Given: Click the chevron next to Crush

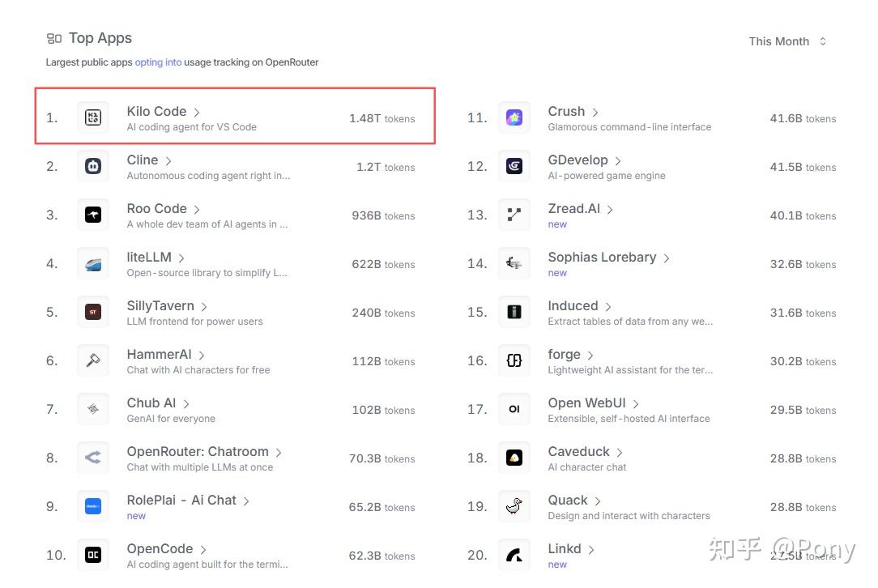Looking at the screenshot, I should 595,113.
